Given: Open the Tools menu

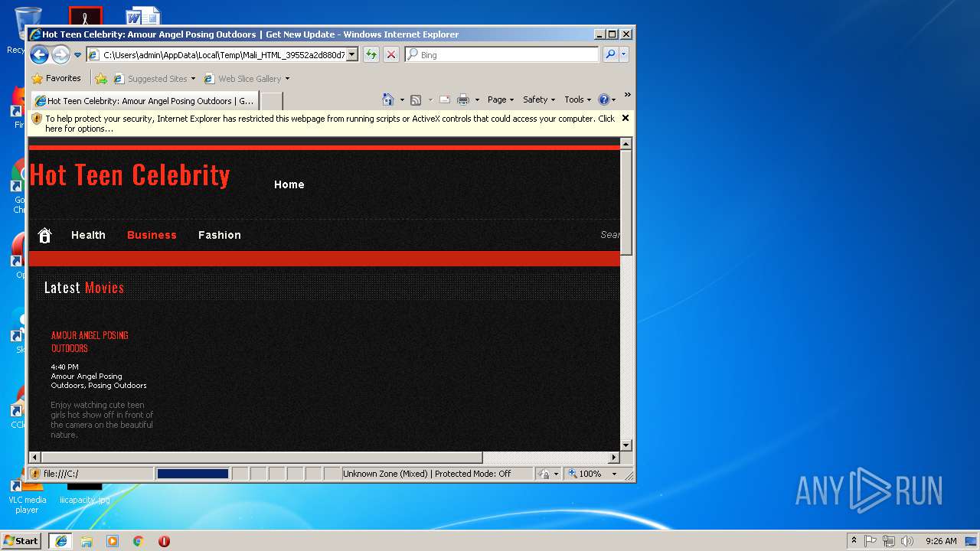Looking at the screenshot, I should (x=578, y=99).
